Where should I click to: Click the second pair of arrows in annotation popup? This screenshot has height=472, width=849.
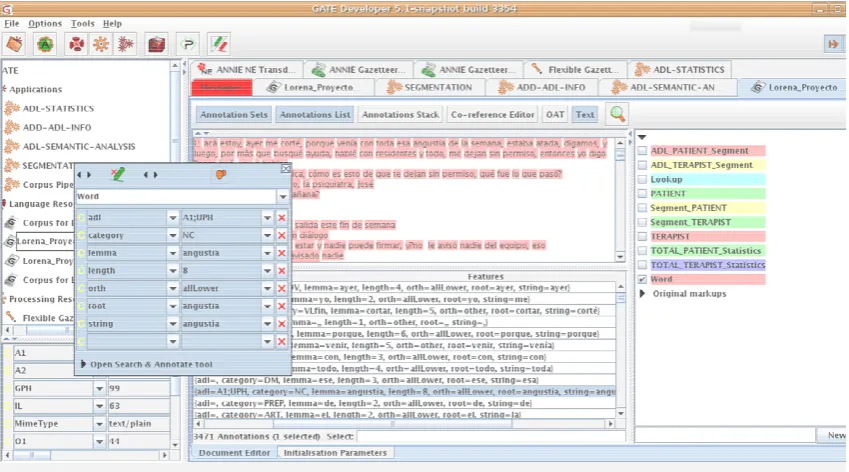pyautogui.click(x=150, y=174)
